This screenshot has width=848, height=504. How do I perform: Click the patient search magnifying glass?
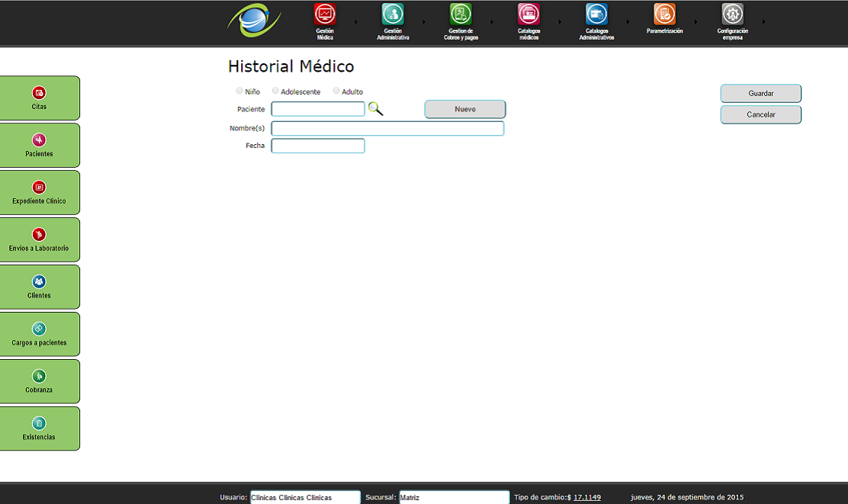(375, 109)
